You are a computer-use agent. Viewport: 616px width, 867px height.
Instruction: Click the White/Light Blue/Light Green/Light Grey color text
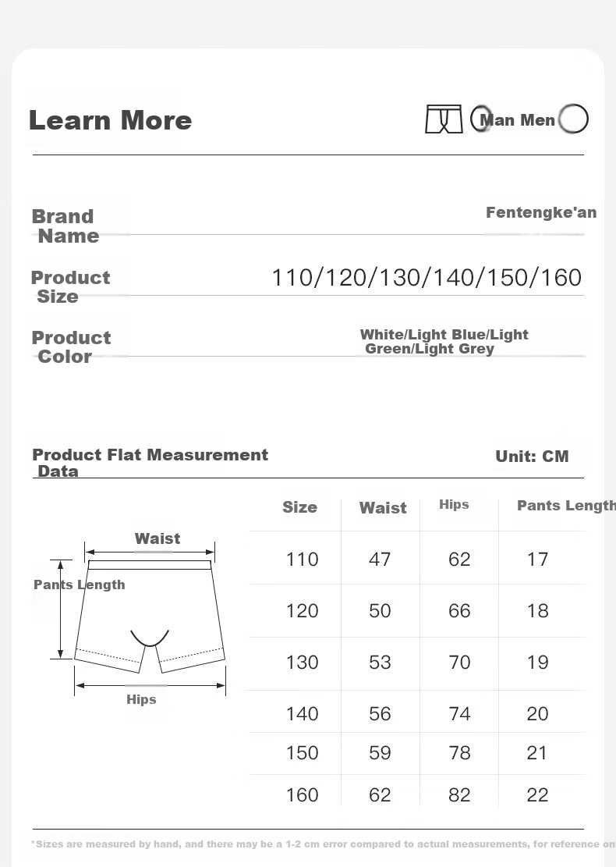tap(444, 342)
